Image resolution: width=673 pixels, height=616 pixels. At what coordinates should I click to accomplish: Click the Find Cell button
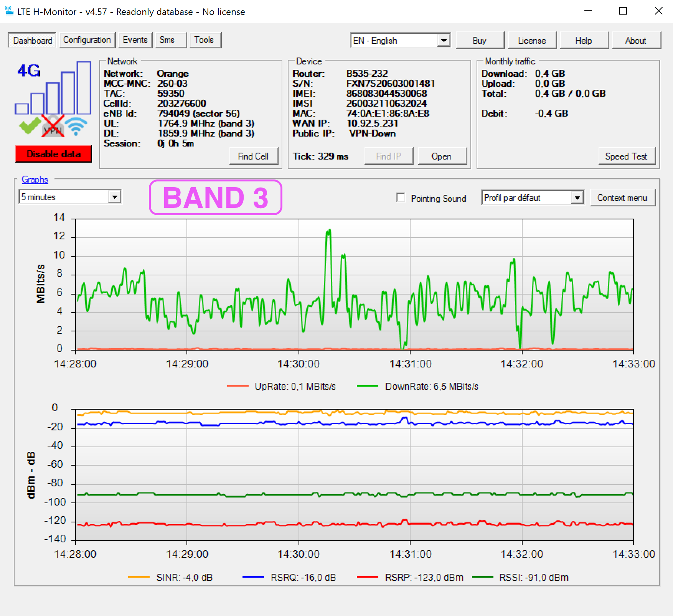[x=253, y=156]
